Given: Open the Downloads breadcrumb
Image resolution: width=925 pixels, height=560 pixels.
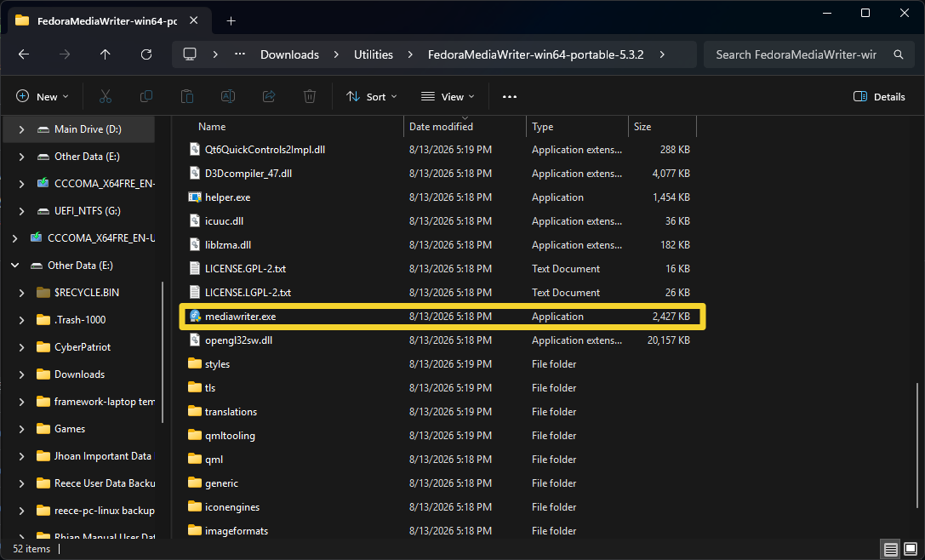Looking at the screenshot, I should point(289,54).
